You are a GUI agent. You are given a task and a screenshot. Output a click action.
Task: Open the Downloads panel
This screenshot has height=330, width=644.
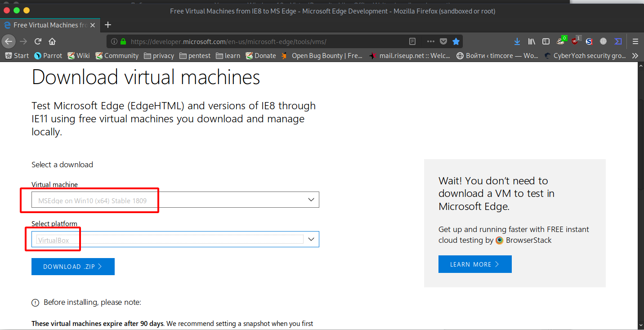click(x=517, y=41)
